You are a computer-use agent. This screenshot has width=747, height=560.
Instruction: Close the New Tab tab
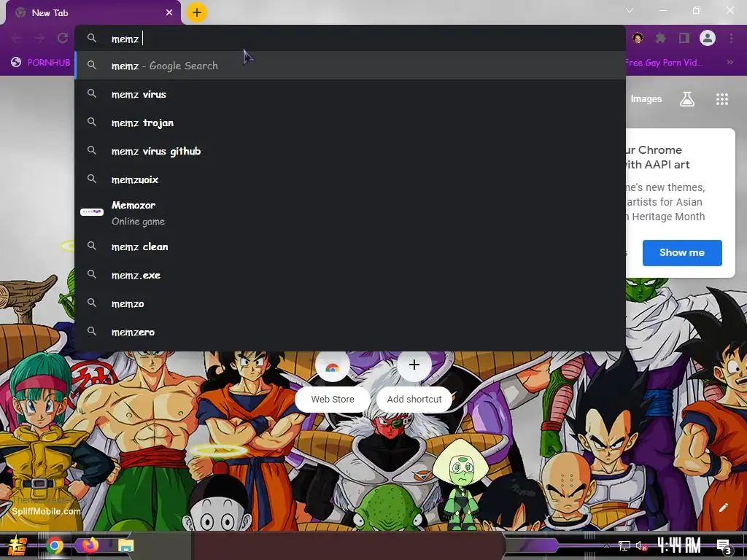tap(169, 13)
